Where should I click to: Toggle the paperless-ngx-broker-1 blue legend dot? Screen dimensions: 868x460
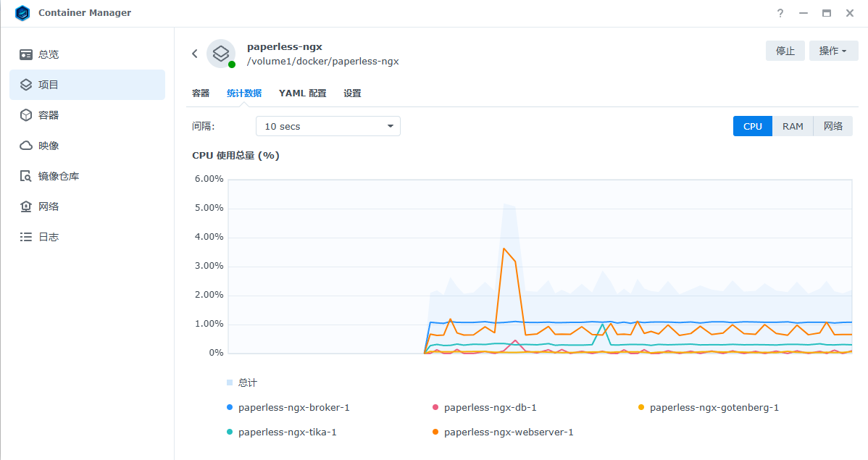click(x=230, y=407)
